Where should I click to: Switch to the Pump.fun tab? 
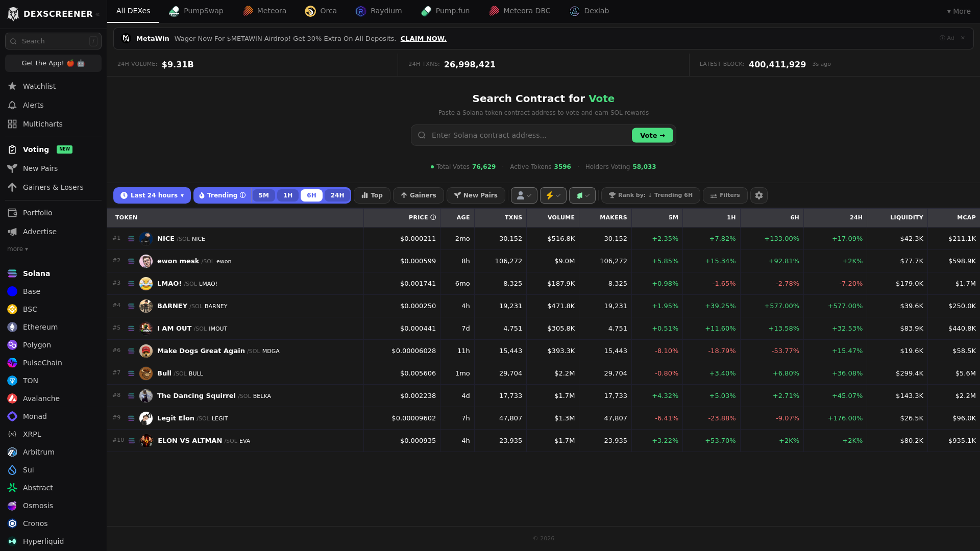(x=445, y=11)
